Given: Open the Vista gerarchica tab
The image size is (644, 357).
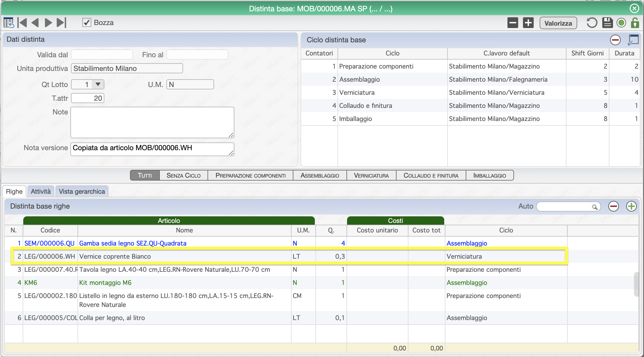Looking at the screenshot, I should 82,191.
